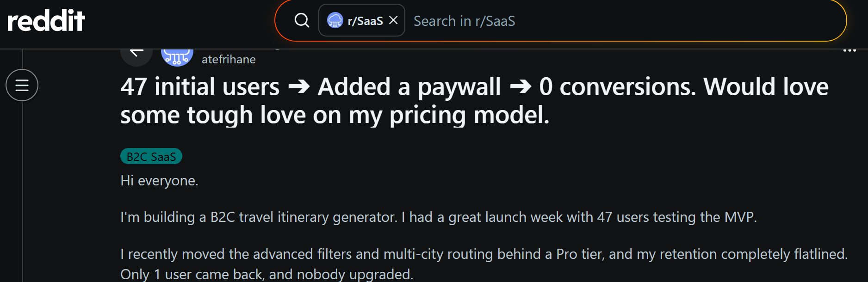Viewport: 868px width, 282px height.
Task: Expand the navigation with the hamburger button
Action: (22, 85)
